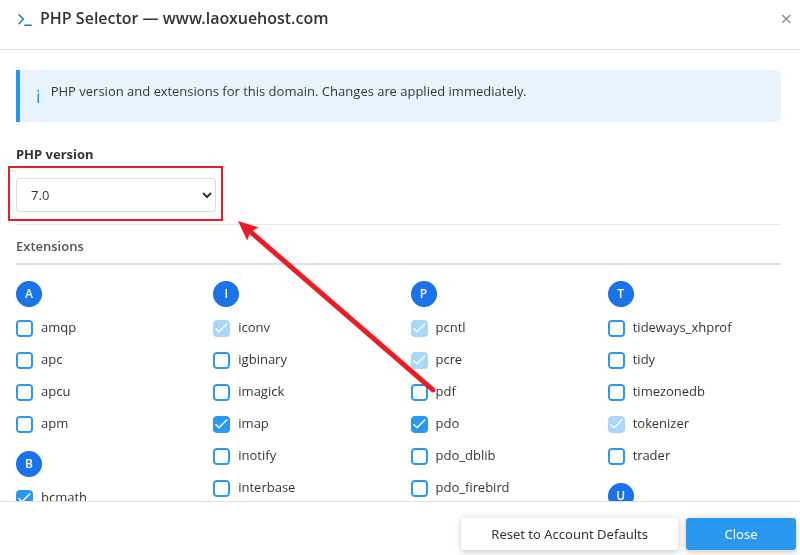Enable the igbinary extension
This screenshot has width=800, height=555.
tap(222, 360)
